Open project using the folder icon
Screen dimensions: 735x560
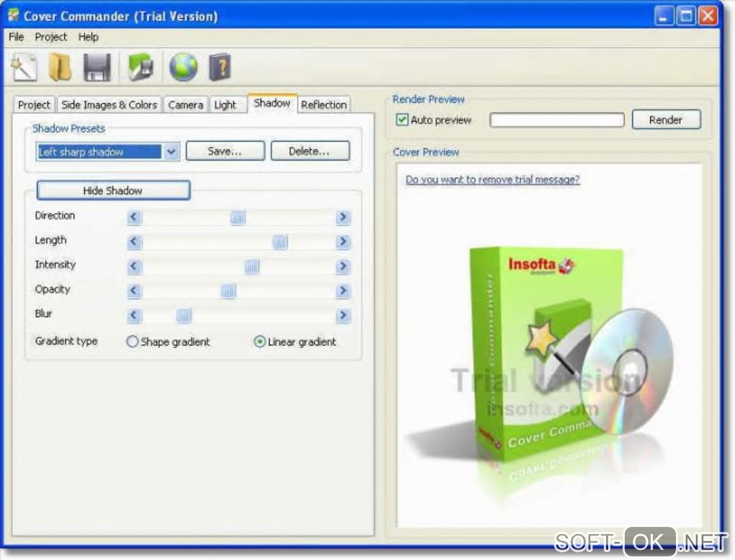click(60, 67)
